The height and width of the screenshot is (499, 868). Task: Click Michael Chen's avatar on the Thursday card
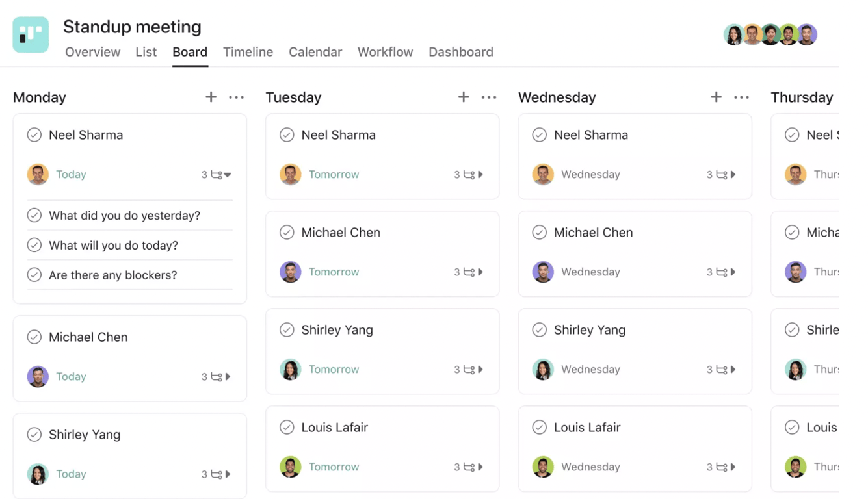796,272
